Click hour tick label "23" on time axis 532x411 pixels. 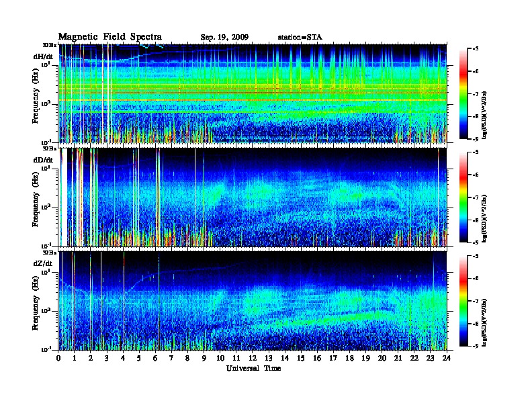coord(431,359)
